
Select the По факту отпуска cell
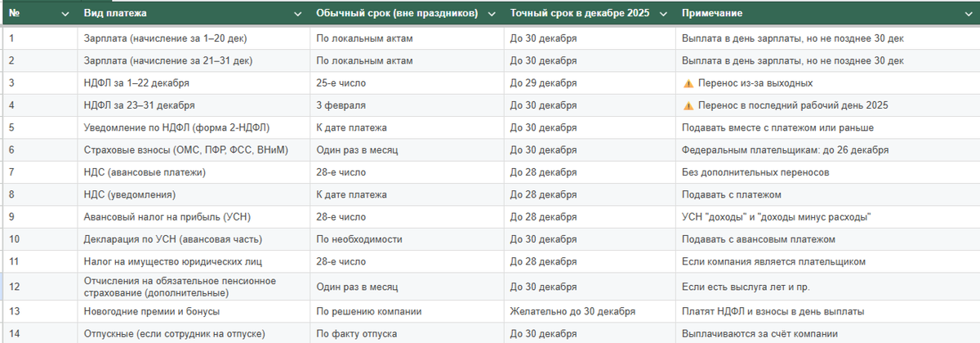(x=408, y=333)
